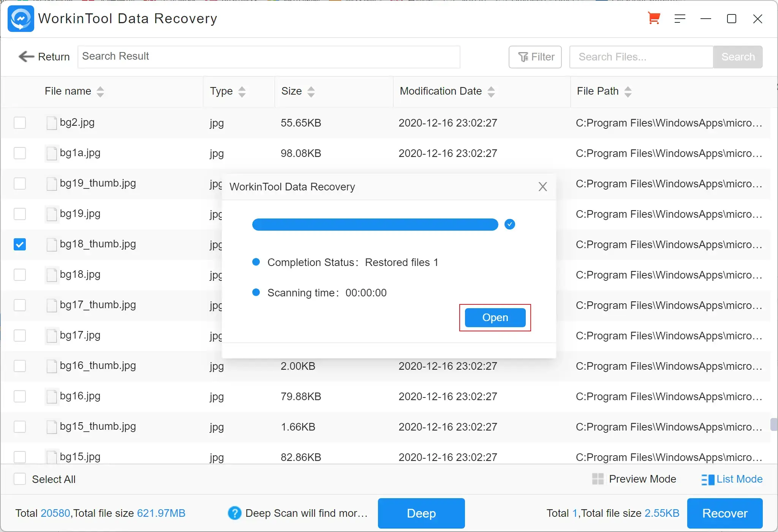Click the bg15.jpg file icon
This screenshot has width=778, height=532.
52,457
